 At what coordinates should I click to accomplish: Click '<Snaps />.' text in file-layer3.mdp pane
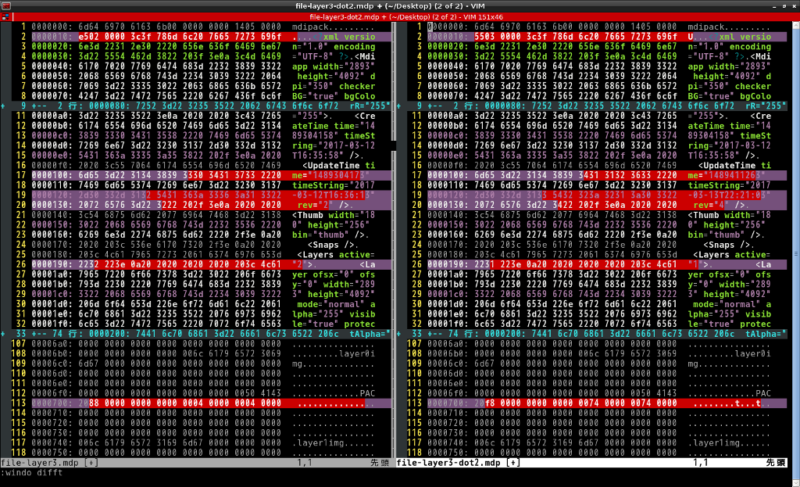click(333, 245)
